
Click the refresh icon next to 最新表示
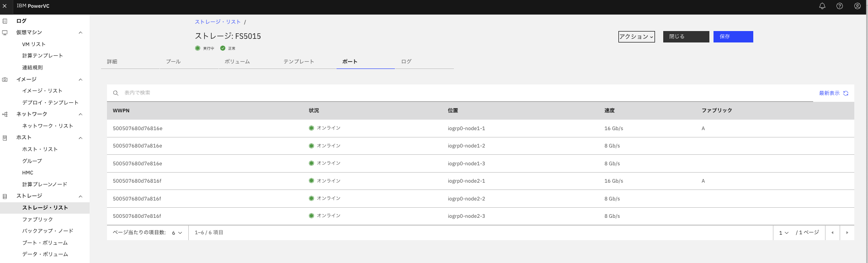[846, 93]
